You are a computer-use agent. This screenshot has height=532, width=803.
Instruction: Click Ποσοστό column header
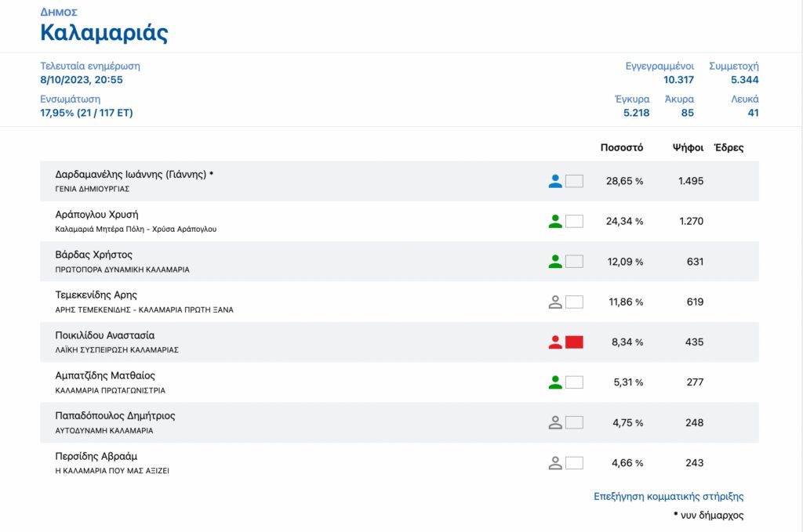622,147
